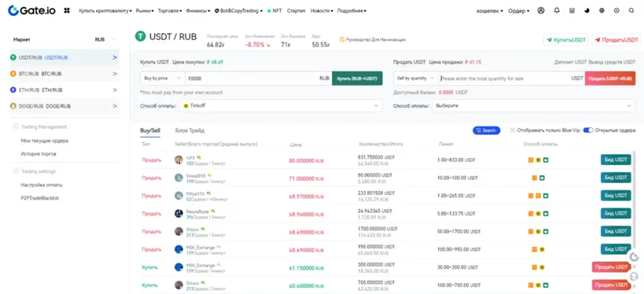Image resolution: width=644 pixels, height=294 pixels.
Task: Click Mitya316 seller avatar
Action: pos(178,196)
